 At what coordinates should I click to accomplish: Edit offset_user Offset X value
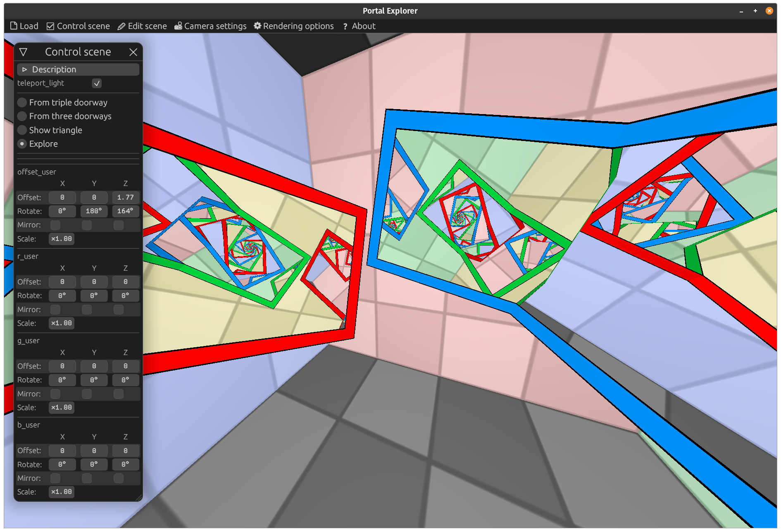coord(62,198)
